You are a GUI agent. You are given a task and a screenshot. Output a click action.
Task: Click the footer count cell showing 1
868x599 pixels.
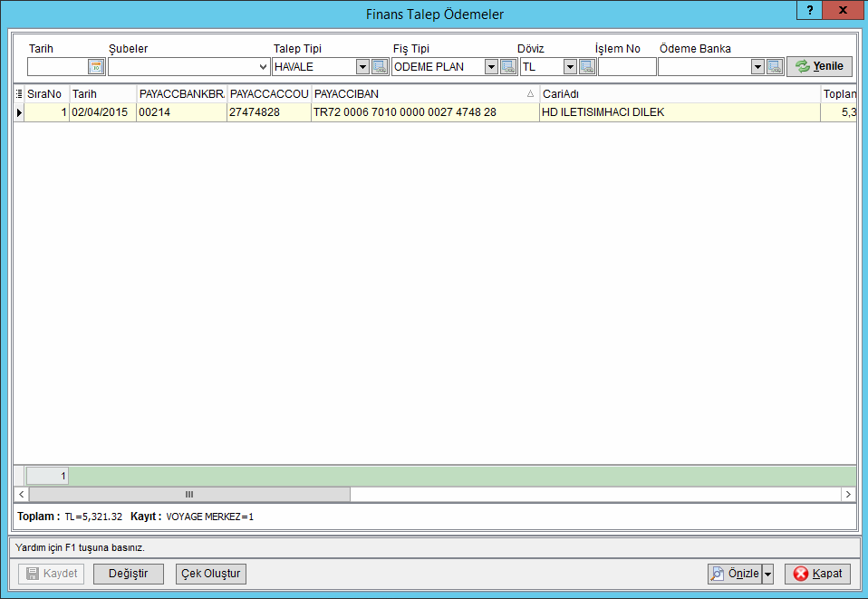pos(48,476)
